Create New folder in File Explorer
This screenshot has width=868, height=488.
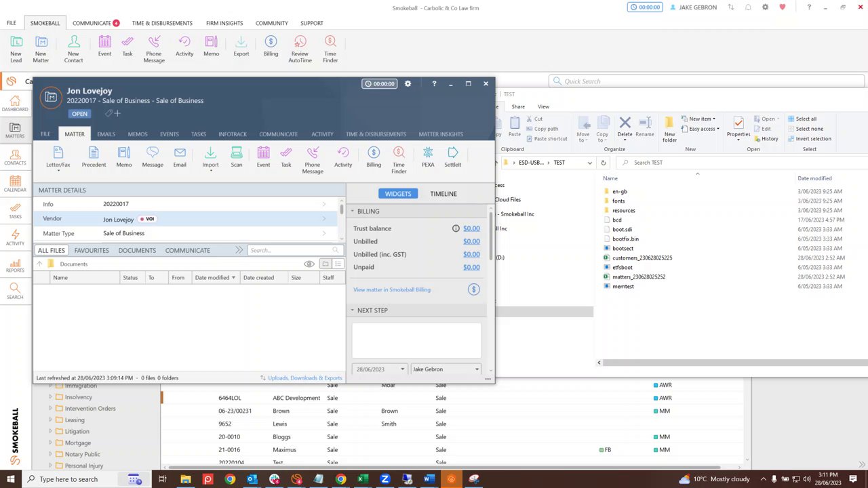(669, 129)
